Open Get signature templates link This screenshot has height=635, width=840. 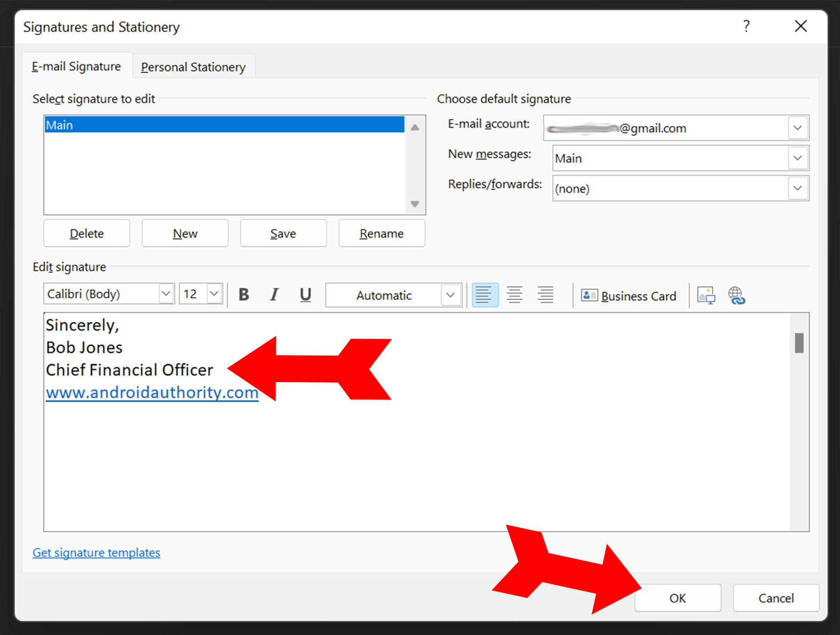point(96,553)
